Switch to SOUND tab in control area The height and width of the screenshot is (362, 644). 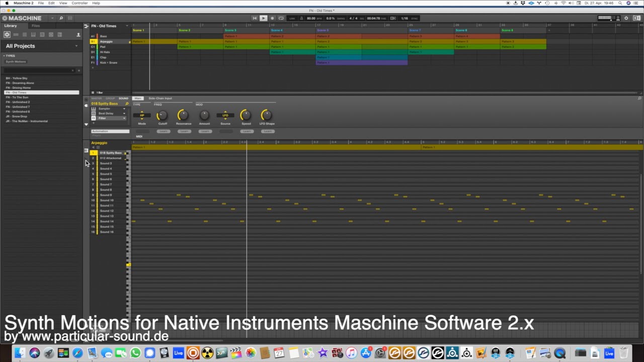123,98
